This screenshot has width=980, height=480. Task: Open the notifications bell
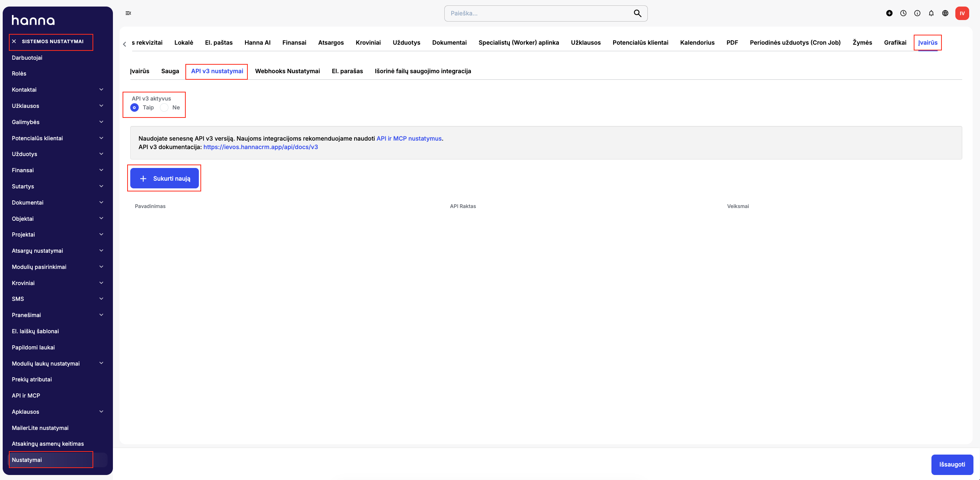point(931,13)
